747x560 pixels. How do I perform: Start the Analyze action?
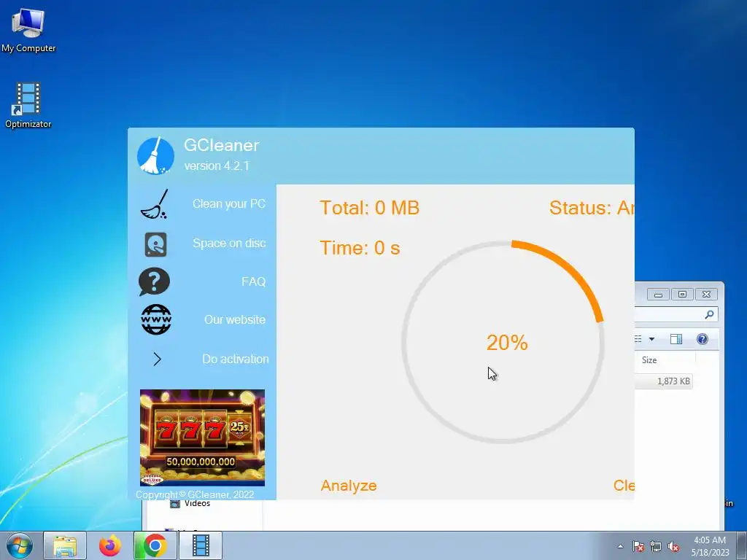349,485
